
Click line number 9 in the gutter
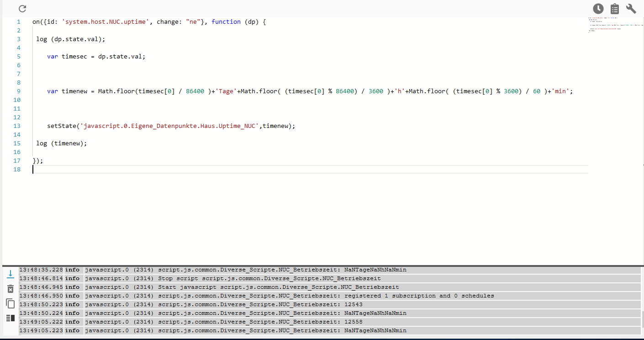pos(19,91)
